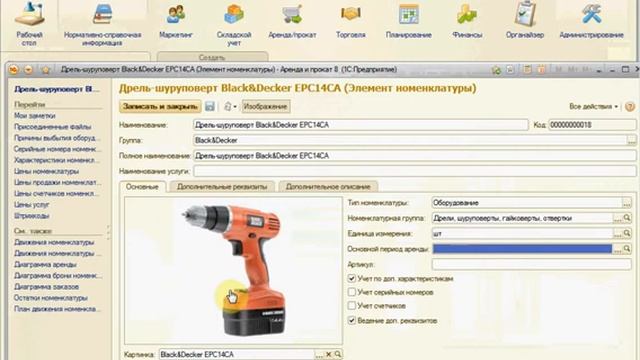Open the Планирование section

[x=409, y=20]
